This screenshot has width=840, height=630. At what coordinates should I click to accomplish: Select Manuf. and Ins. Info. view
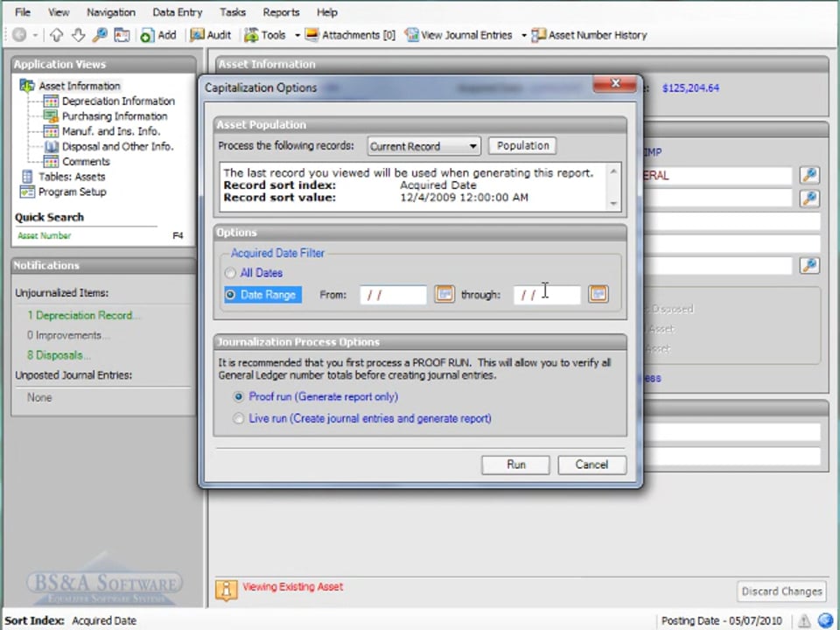(111, 131)
